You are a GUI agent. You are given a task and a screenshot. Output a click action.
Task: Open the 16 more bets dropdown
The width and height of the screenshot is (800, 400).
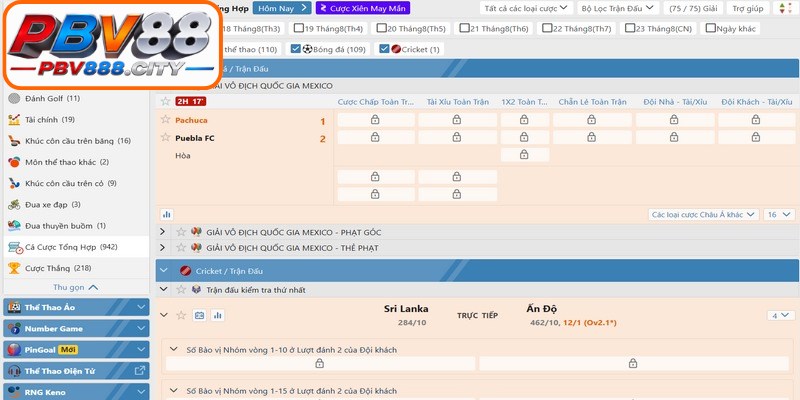(779, 215)
